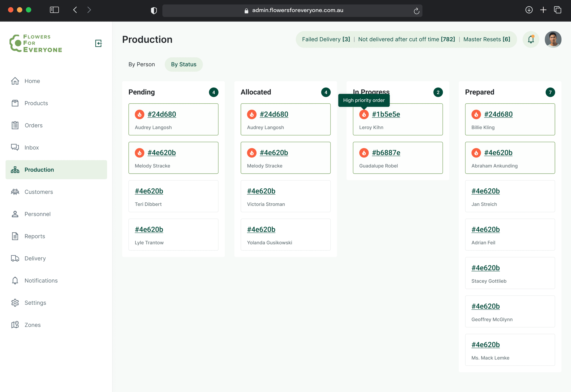The image size is (571, 392).
Task: Switch to the By Person view
Action: tap(142, 64)
